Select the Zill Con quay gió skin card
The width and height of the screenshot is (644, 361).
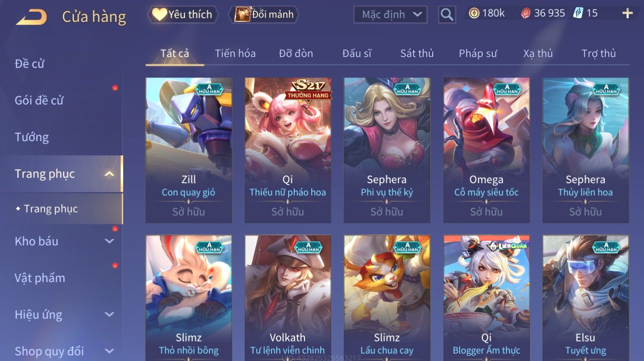(189, 150)
